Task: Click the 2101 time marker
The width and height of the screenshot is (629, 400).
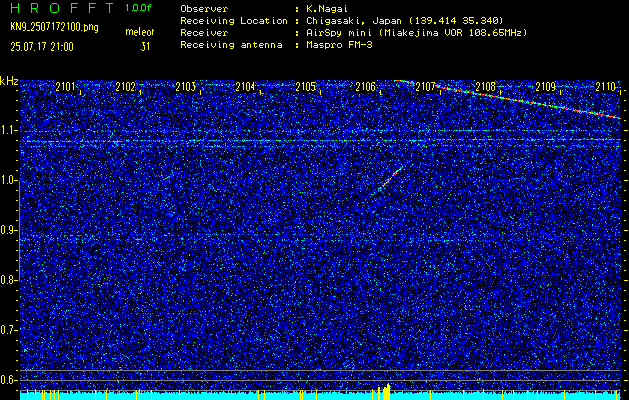Action: 65,86
